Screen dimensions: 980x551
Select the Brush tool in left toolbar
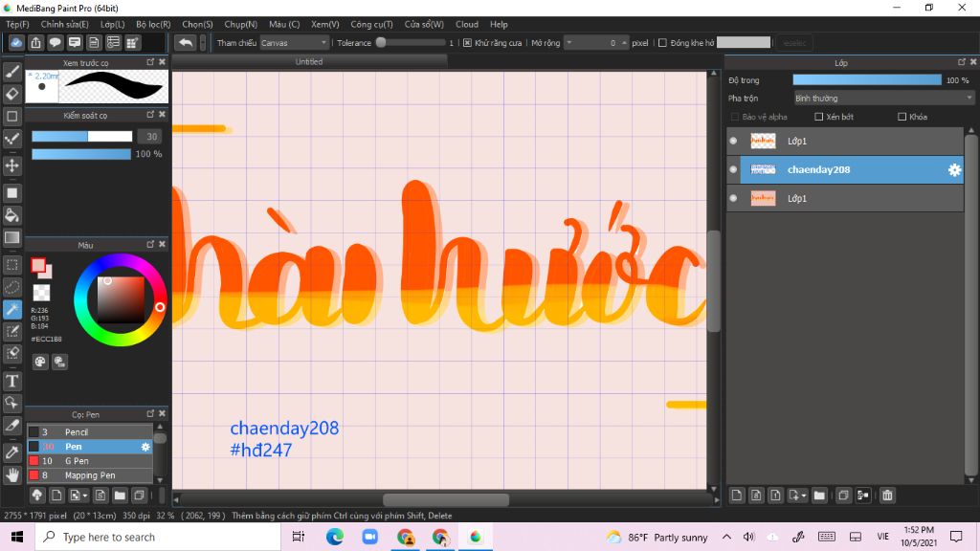[11, 72]
